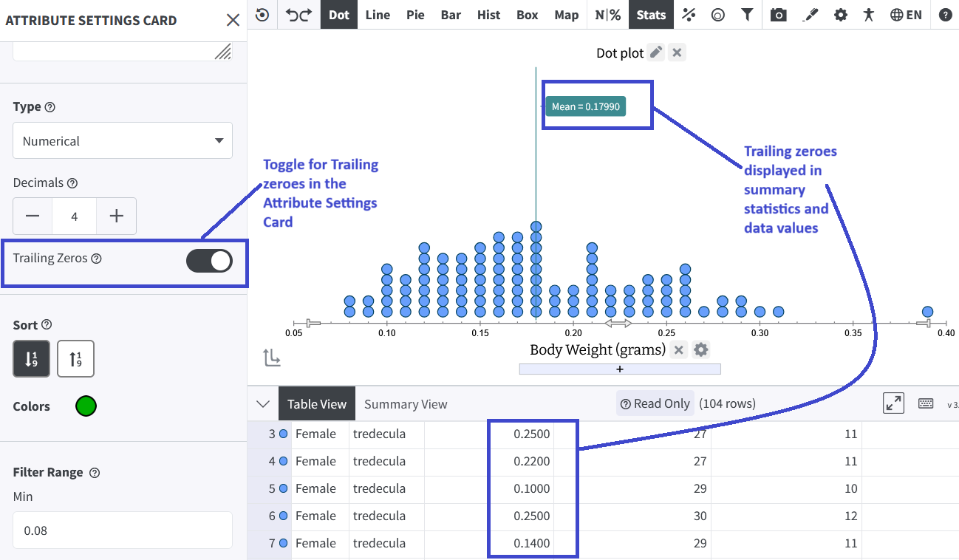Open Body Weight attribute settings gear
Viewport: 959px width, 560px height.
click(701, 349)
